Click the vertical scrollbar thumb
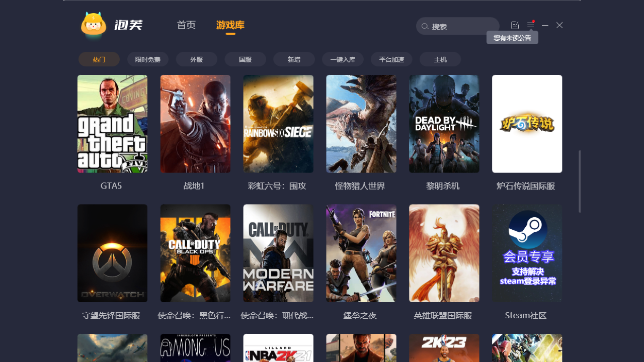Screen dimensions: 644x362 click(x=580, y=181)
